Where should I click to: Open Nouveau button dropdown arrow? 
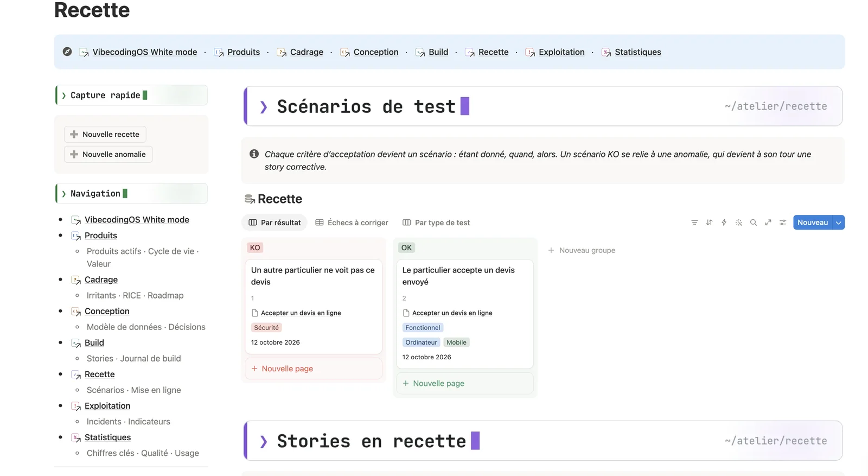tap(839, 223)
